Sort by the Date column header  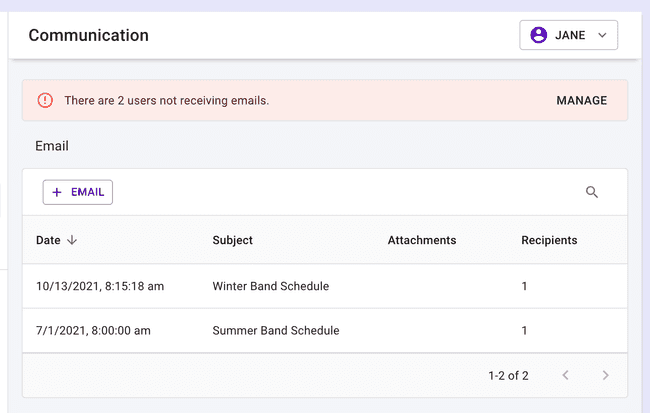48,240
